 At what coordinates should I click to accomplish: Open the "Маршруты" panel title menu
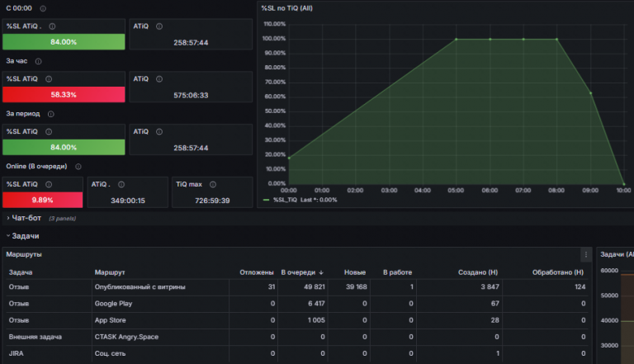[24, 254]
